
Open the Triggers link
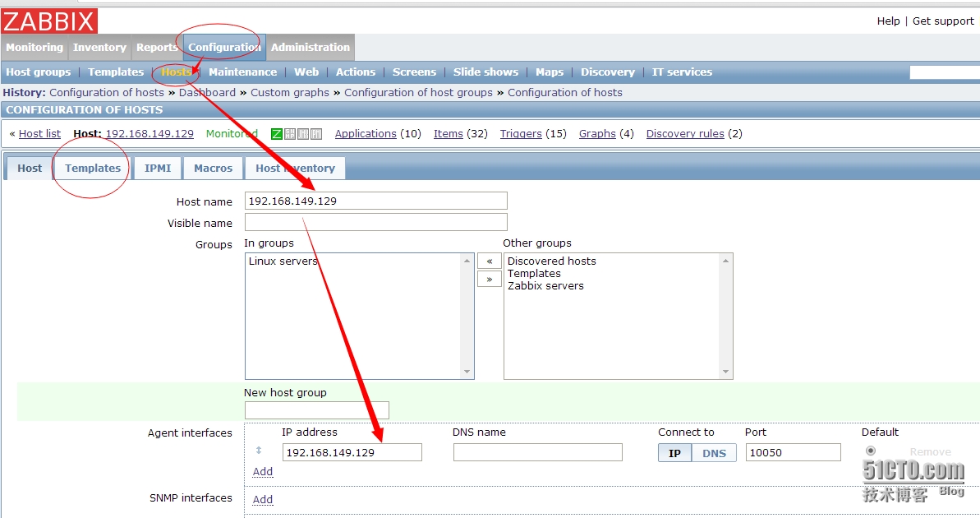[x=521, y=134]
